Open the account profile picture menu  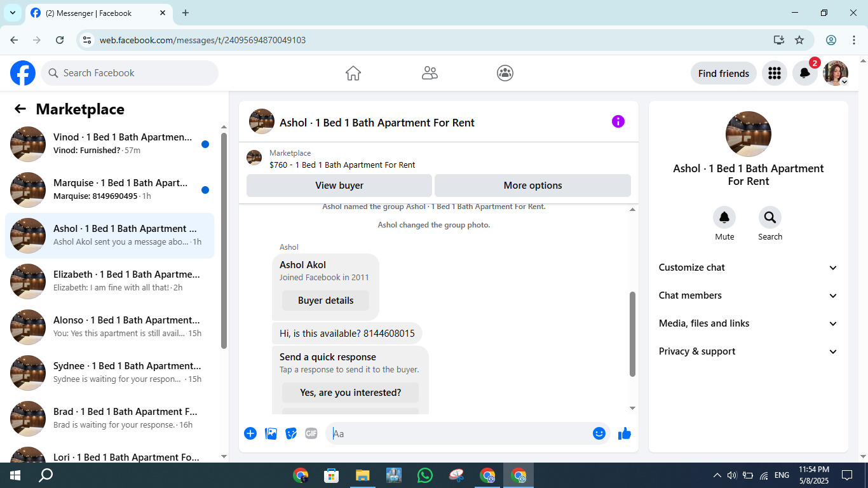tap(836, 73)
